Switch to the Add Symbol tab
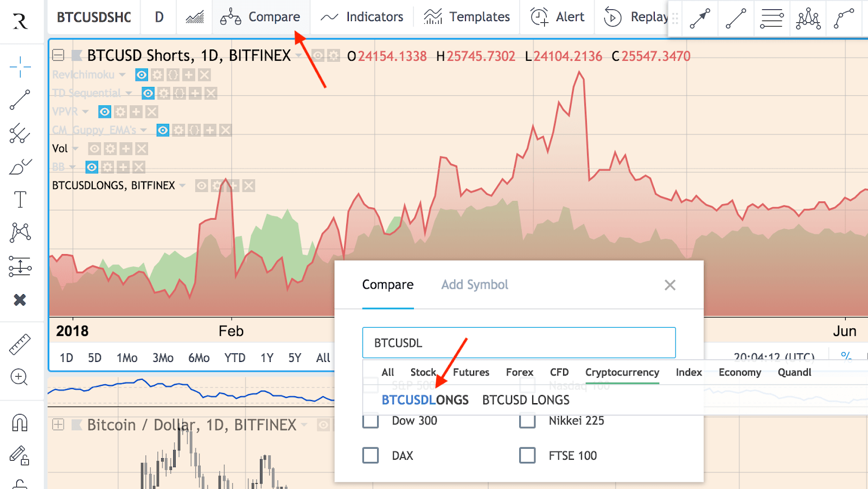 [x=474, y=284]
